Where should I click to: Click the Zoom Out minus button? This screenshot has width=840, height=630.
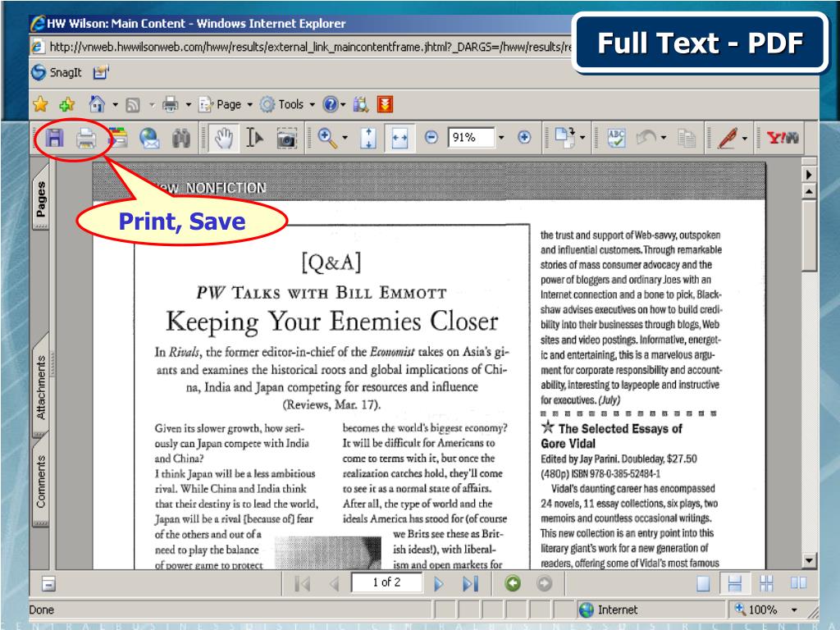point(431,138)
